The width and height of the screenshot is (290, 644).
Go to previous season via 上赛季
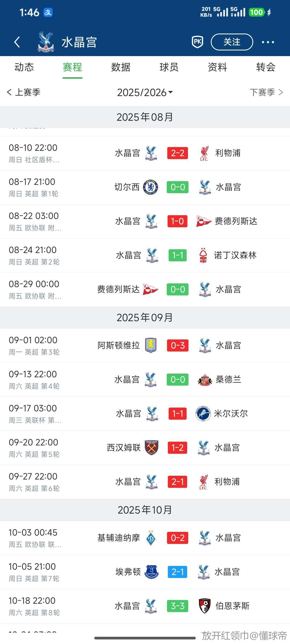[x=24, y=92]
